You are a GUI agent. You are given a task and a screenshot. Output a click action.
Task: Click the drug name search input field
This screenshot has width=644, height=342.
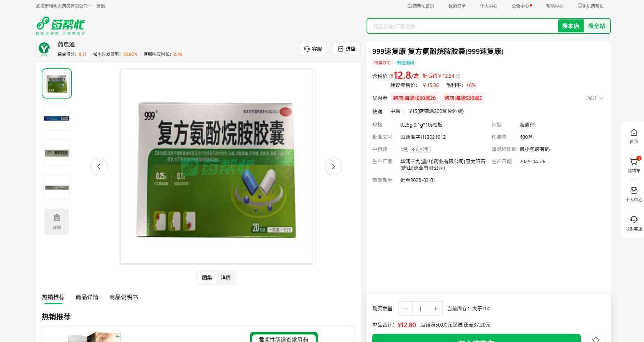462,26
